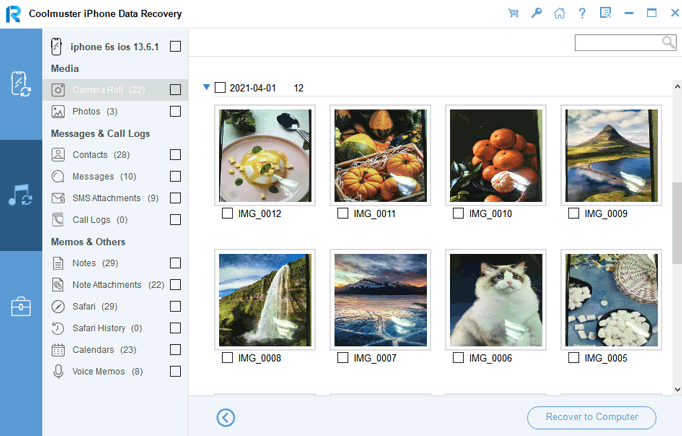Select all photos dated 2021-04-01 checkbox

[221, 88]
